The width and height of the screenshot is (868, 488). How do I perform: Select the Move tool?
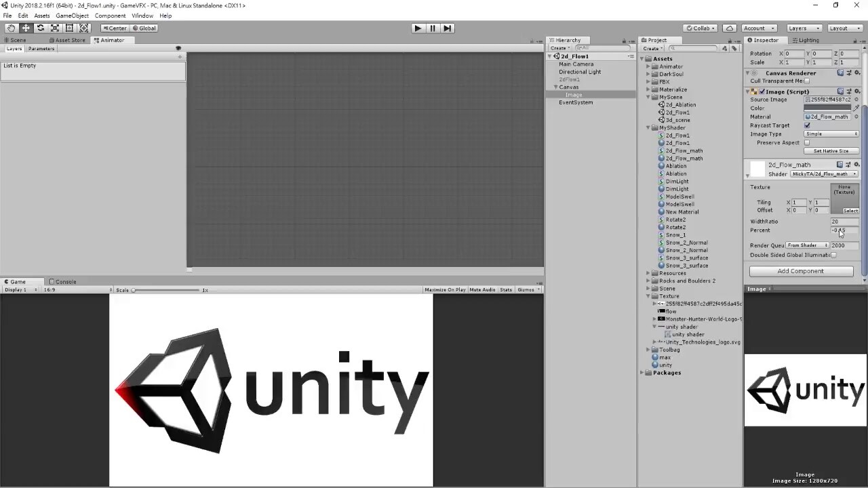[x=26, y=28]
